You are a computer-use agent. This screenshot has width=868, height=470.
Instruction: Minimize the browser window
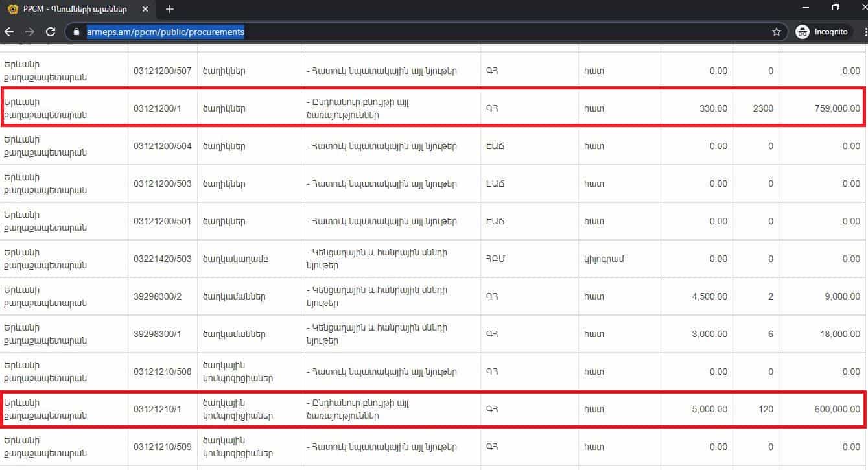[x=806, y=8]
